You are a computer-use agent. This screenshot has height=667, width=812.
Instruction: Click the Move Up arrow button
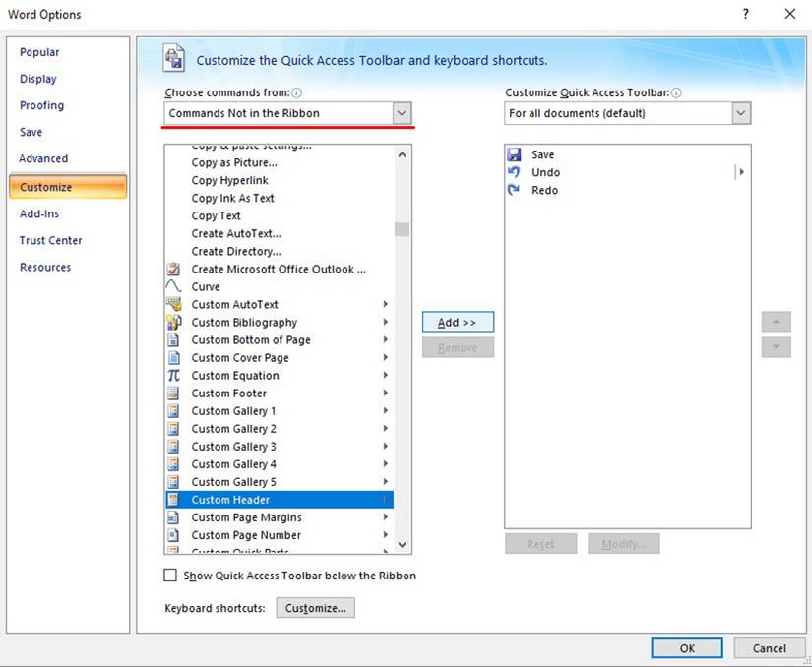776,322
